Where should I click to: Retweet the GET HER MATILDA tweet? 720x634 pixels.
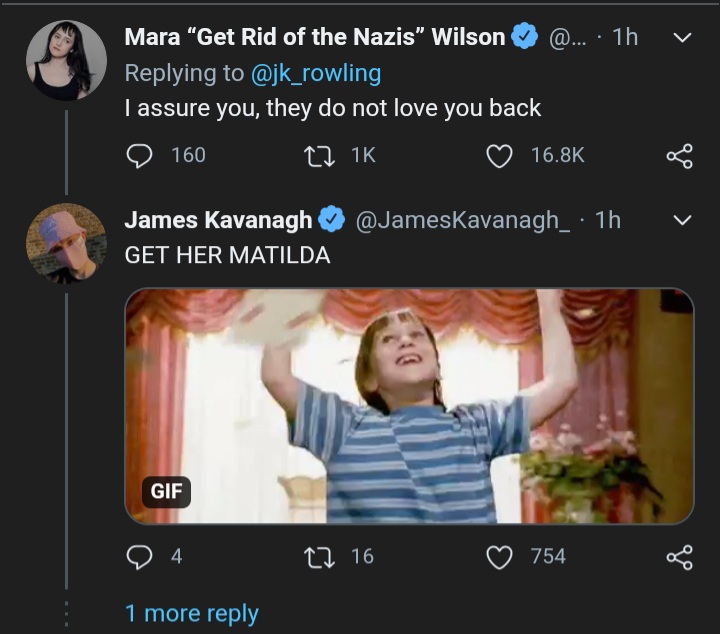point(320,557)
